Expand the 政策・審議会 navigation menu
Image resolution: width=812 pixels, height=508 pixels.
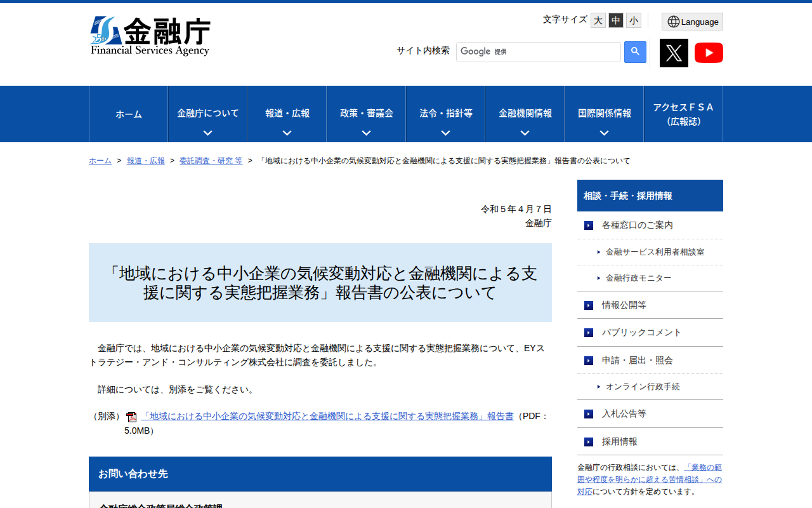[365, 114]
